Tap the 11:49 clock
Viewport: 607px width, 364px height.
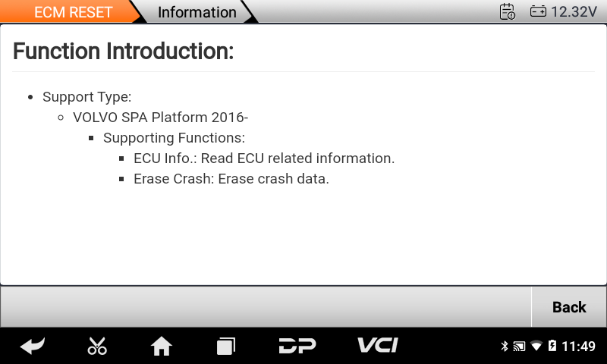pos(578,346)
